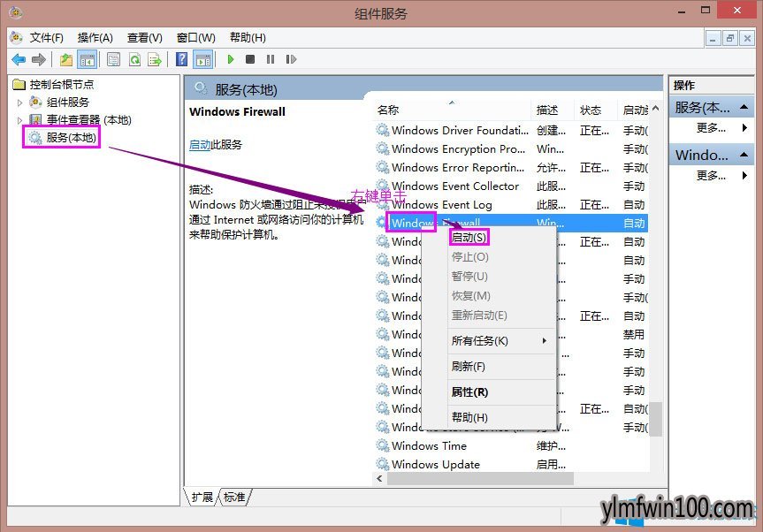Viewport: 763px width, 532px height.
Task: Toggle the Show/Hide action pane icon
Action: coord(203,60)
